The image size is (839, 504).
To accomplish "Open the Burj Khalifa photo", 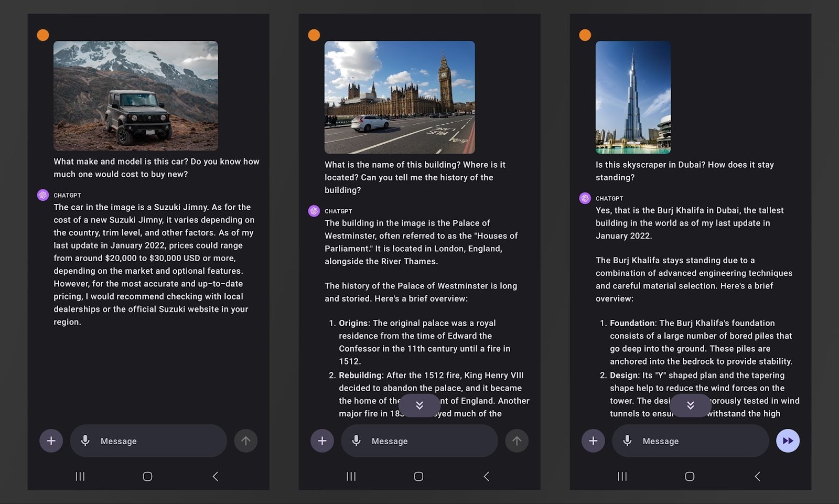I will [632, 98].
